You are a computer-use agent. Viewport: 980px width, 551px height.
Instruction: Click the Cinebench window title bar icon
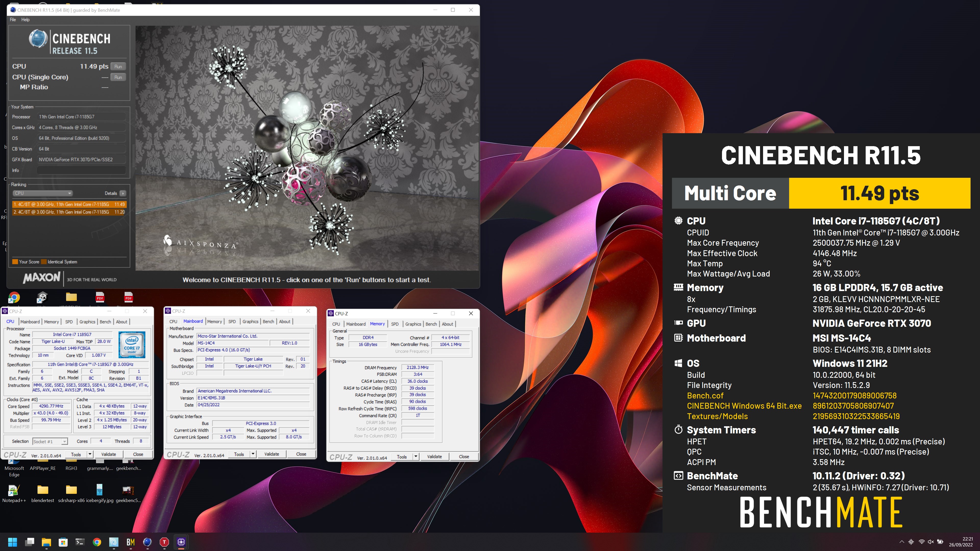[13, 10]
